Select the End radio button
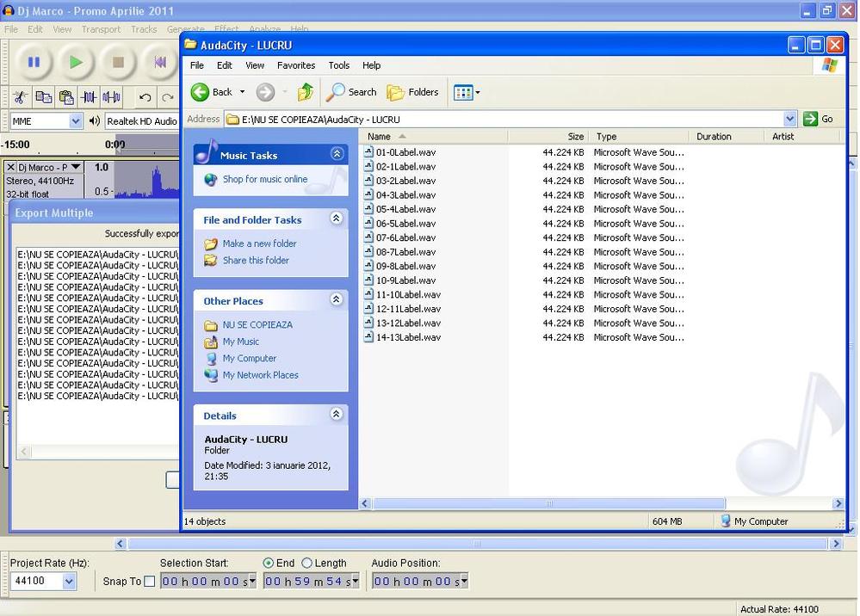The height and width of the screenshot is (616, 860). coord(269,563)
